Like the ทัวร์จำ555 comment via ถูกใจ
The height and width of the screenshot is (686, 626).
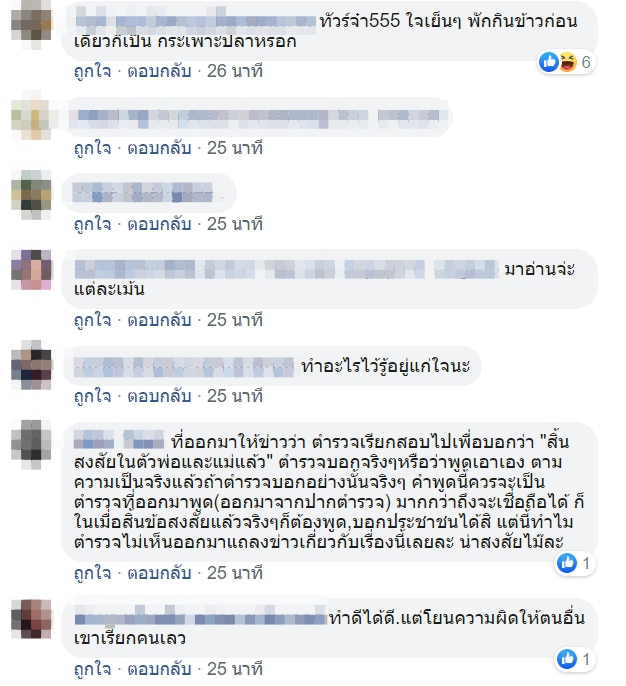[92, 71]
